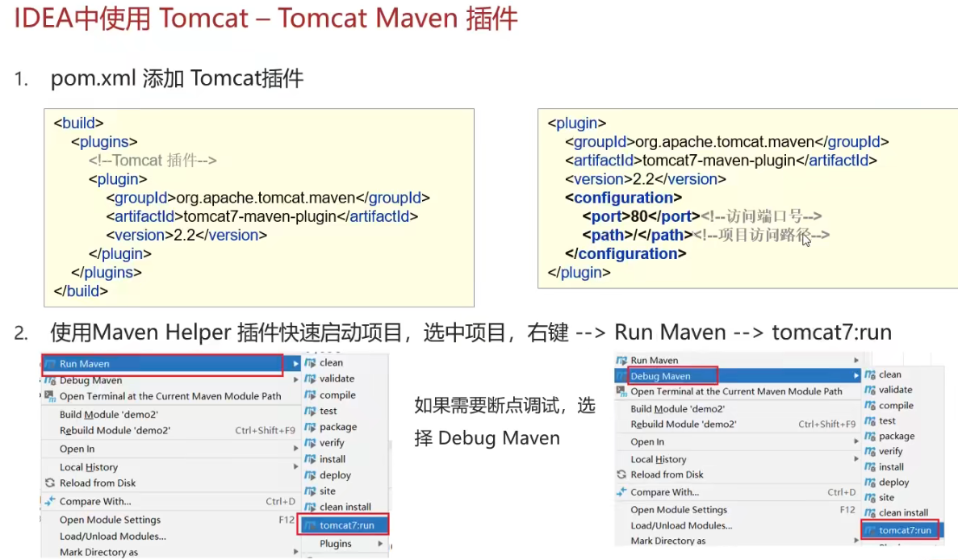Click Open Module Settings under highlighted Run Maven
Screen dimensions: 958x560
110,520
